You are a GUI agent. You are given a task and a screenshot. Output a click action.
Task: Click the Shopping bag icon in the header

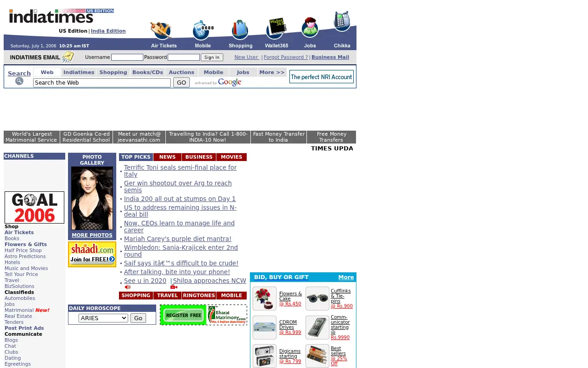240,29
